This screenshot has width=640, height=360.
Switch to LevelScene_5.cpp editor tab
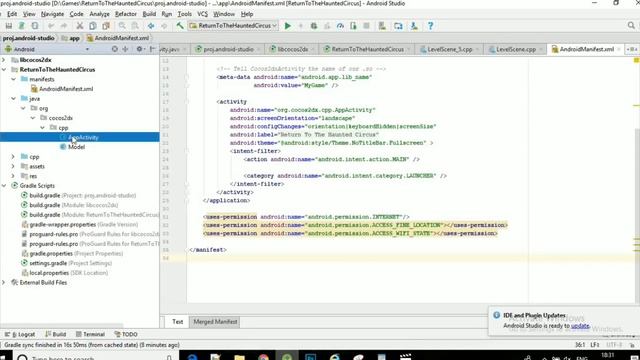tap(449, 49)
